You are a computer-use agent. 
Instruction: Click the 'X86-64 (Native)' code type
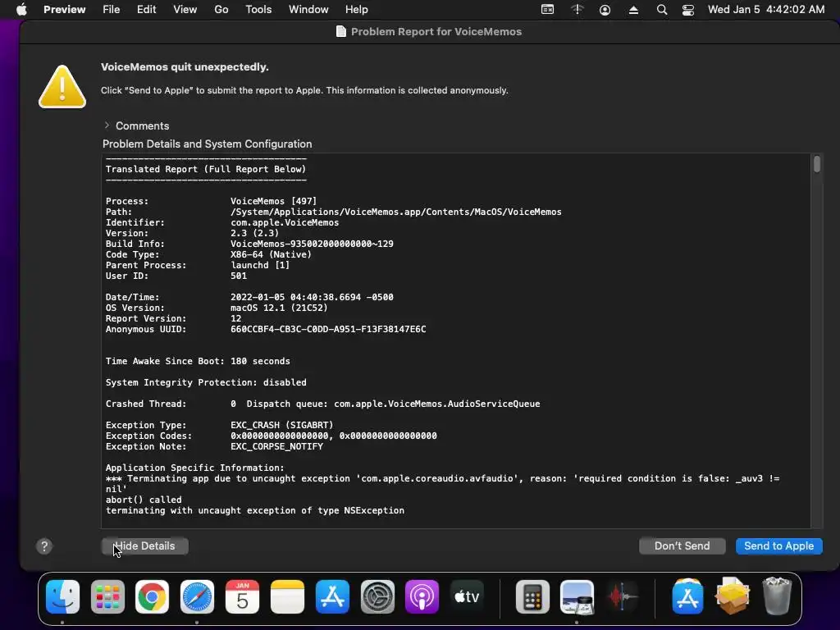[x=271, y=254]
